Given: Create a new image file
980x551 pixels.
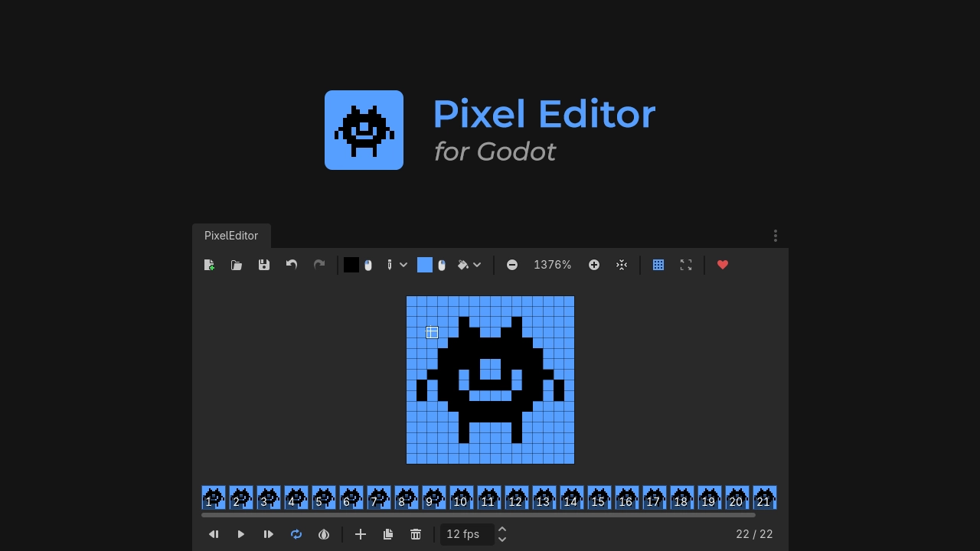Looking at the screenshot, I should (x=209, y=265).
